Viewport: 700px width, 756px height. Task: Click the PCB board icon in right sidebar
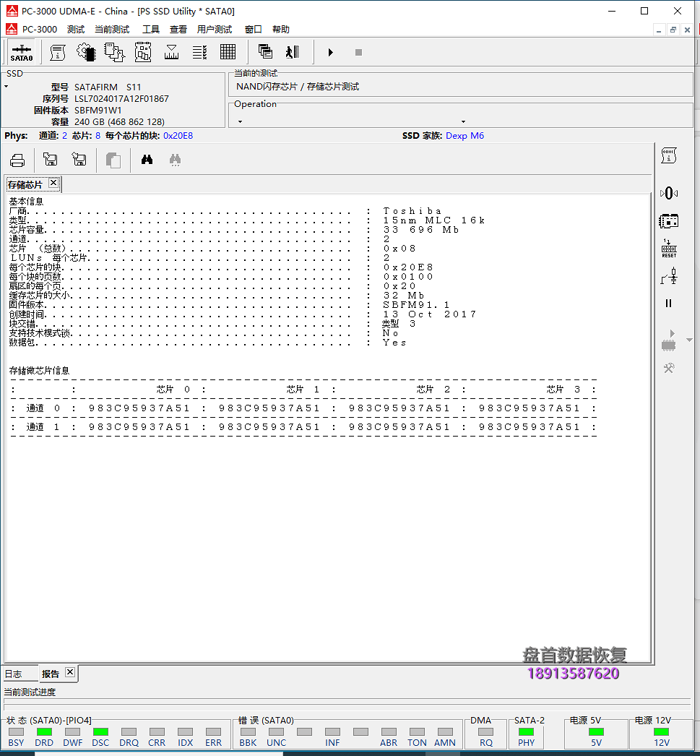(669, 221)
